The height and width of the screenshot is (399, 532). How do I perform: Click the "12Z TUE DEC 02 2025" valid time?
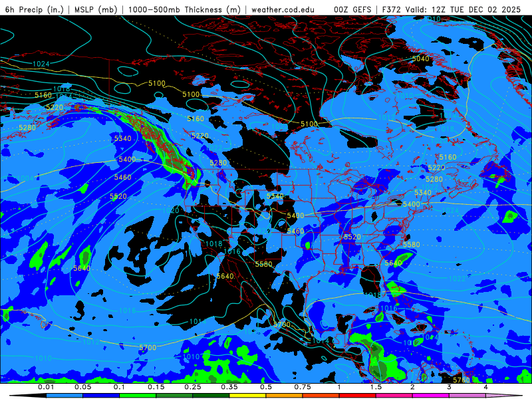[475, 9]
